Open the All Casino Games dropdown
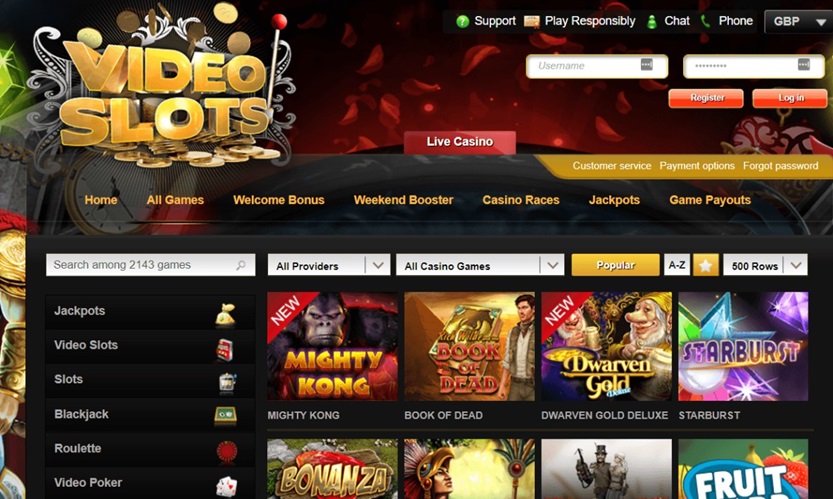The width and height of the screenshot is (833, 499). tap(480, 265)
